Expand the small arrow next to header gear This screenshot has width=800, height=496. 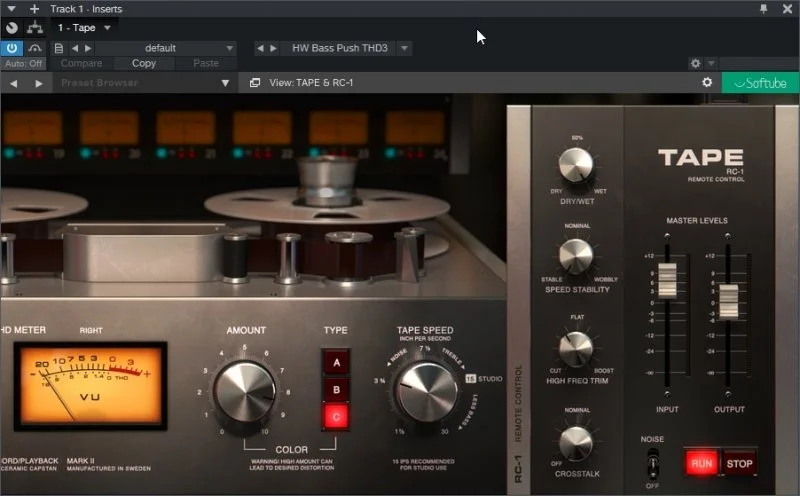711,63
